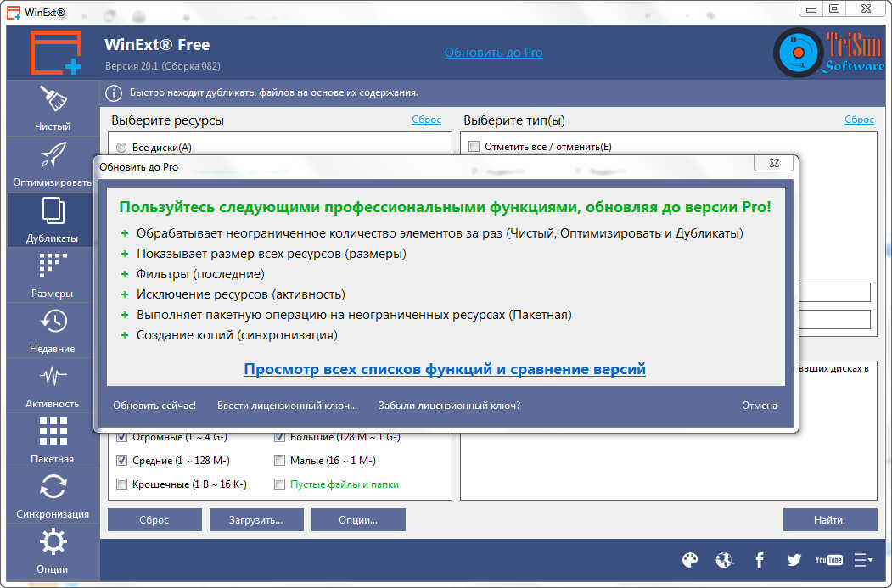The height and width of the screenshot is (588, 892).
Task: Open the Опции gear section in sidebar
Action: 53,551
